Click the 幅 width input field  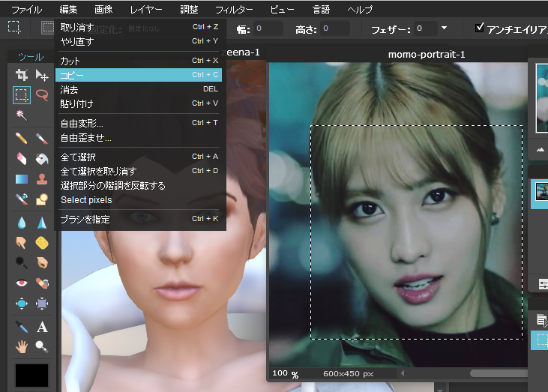[x=268, y=28]
